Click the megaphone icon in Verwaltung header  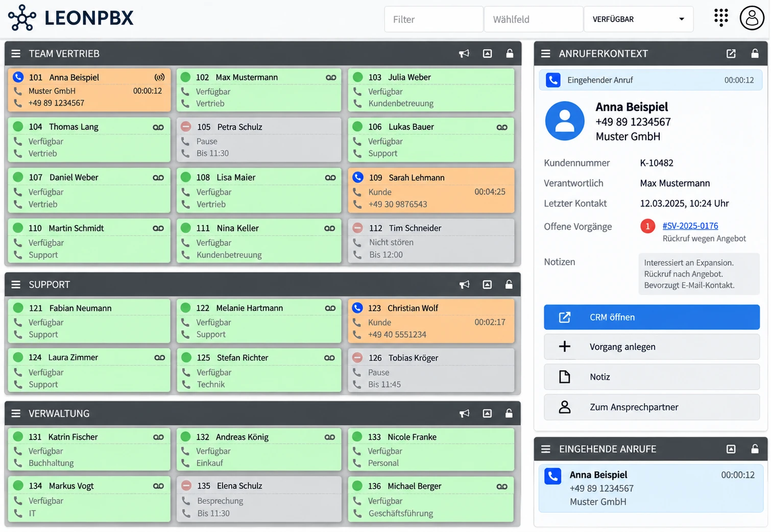[464, 414]
